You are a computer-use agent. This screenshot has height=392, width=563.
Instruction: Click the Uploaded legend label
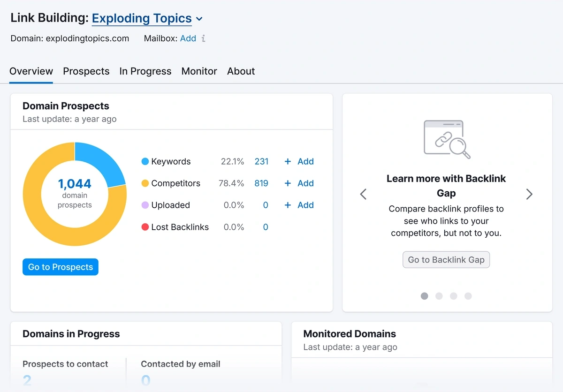(x=170, y=205)
